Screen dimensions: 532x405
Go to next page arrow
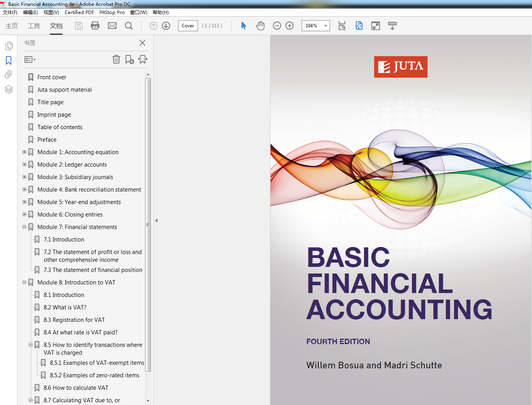tap(166, 26)
